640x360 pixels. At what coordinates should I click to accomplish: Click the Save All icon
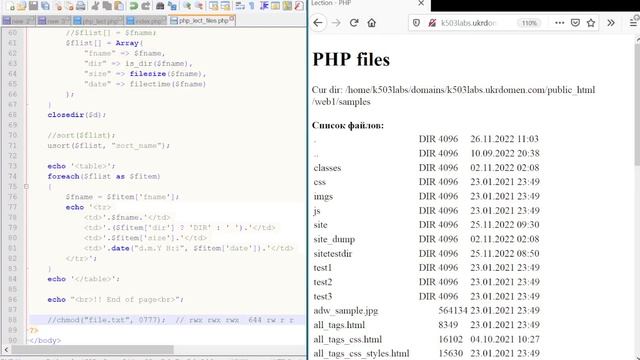45,6
